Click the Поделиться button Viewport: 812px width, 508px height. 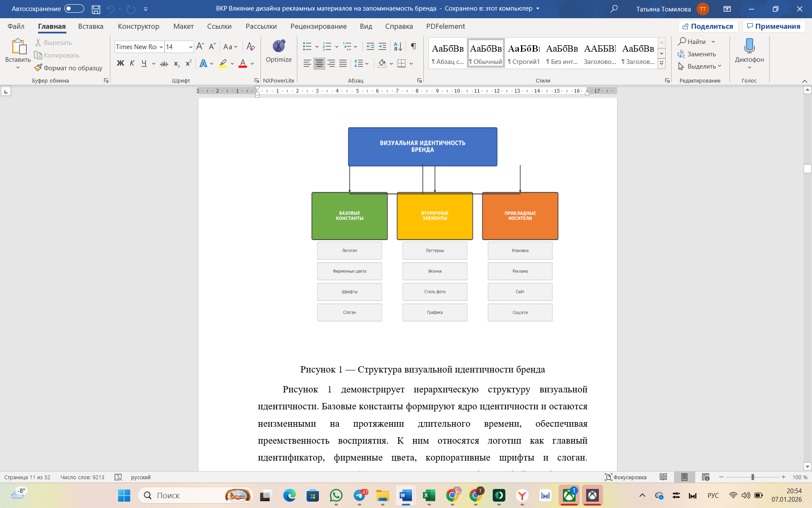click(x=708, y=26)
